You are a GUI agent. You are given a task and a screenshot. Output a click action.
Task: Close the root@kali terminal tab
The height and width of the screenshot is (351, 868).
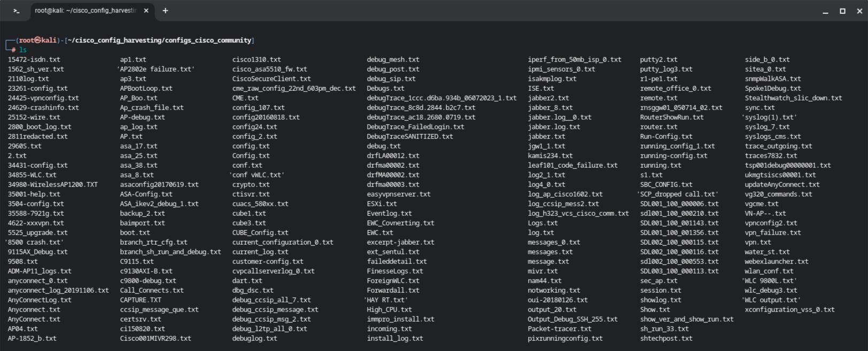146,11
